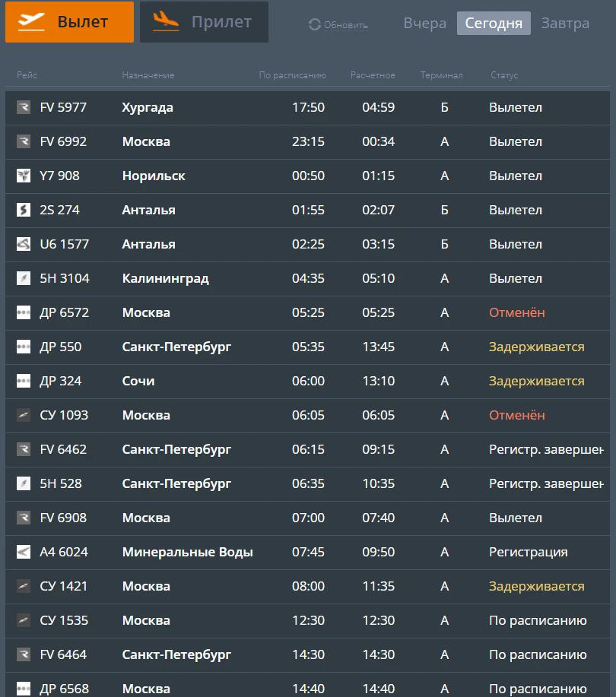The image size is (616, 697).
Task: Click scheduled time 00:50 for Y7 908
Action: point(308,176)
